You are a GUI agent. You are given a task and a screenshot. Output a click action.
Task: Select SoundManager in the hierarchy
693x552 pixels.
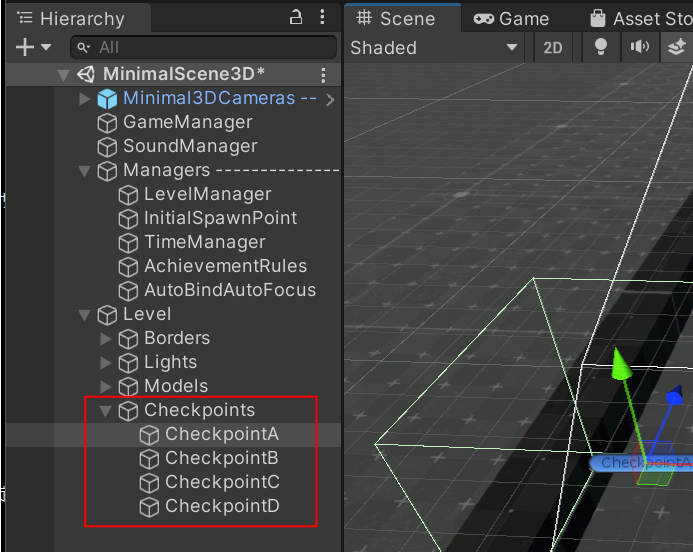190,146
